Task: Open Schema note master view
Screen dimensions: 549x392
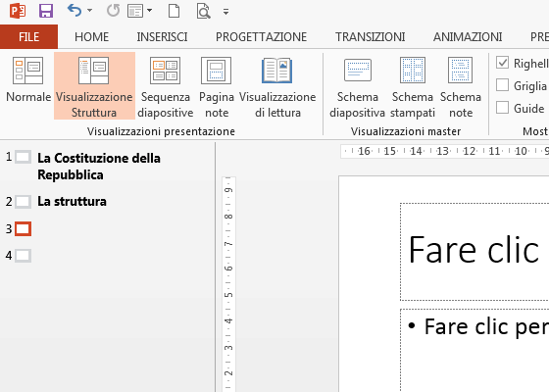Action: 461,86
